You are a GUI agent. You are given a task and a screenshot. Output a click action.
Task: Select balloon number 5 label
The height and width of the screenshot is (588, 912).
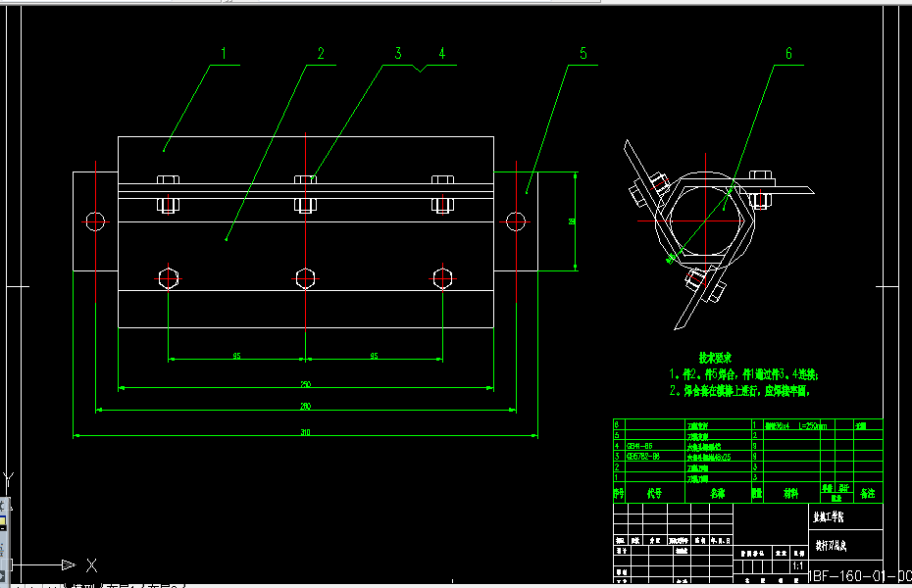point(583,54)
